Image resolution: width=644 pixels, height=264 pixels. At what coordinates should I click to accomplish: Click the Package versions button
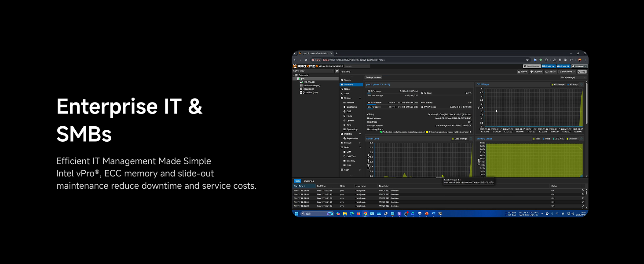click(373, 77)
